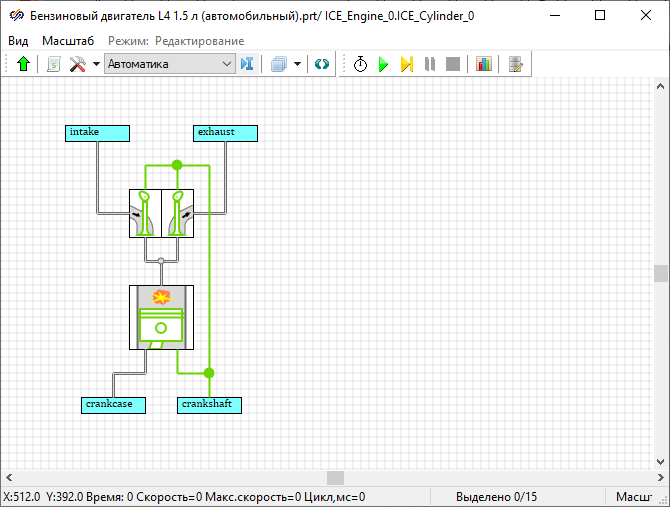Stop the simulation with square button
This screenshot has height=507, width=670.
click(453, 64)
